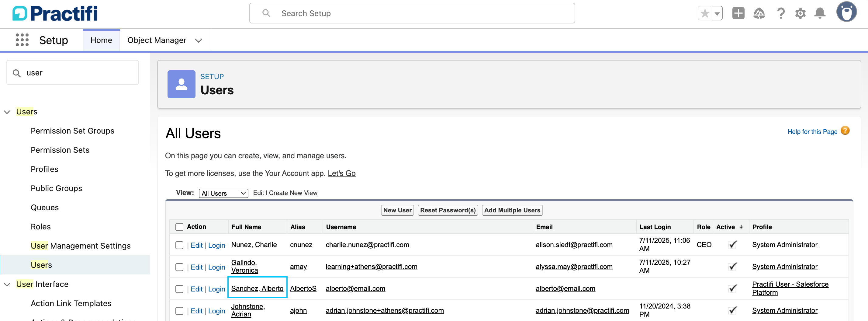The width and height of the screenshot is (868, 321).
Task: Select the highlighted Users sidebar item
Action: click(x=75, y=265)
